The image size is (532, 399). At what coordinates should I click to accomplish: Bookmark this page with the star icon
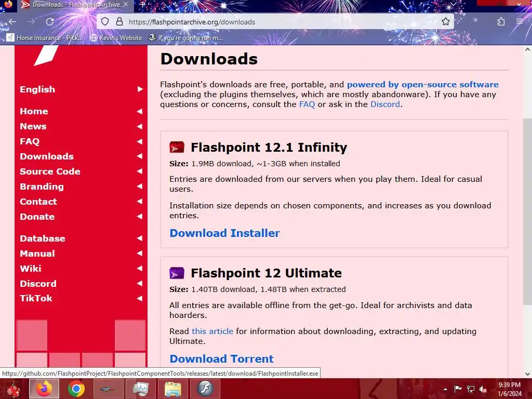pyautogui.click(x=445, y=22)
